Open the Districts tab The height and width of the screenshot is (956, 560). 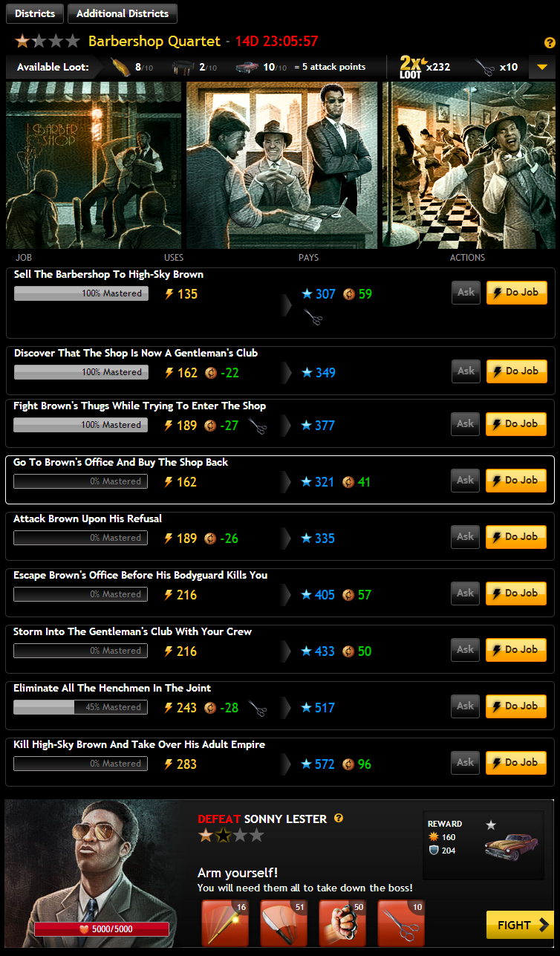point(35,13)
